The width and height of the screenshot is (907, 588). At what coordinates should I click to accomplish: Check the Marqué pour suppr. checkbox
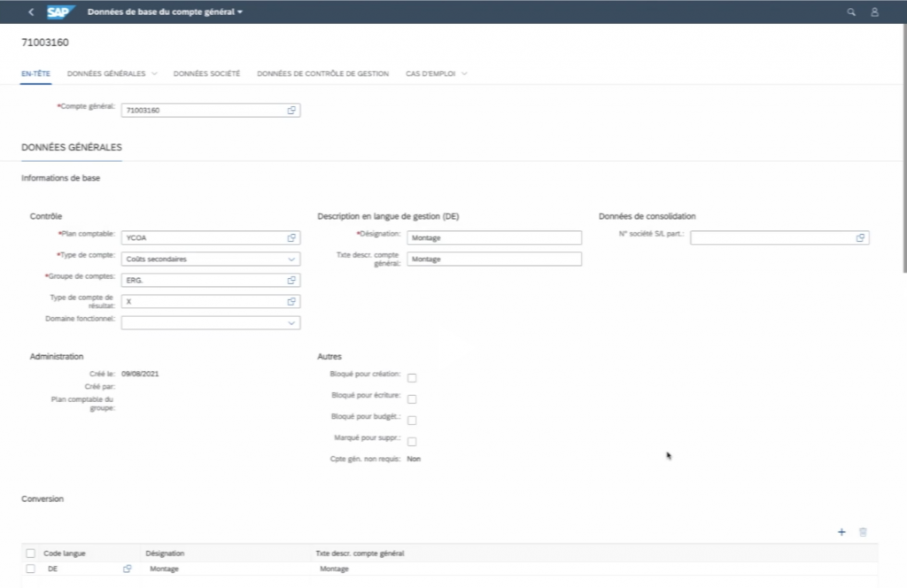(x=412, y=442)
